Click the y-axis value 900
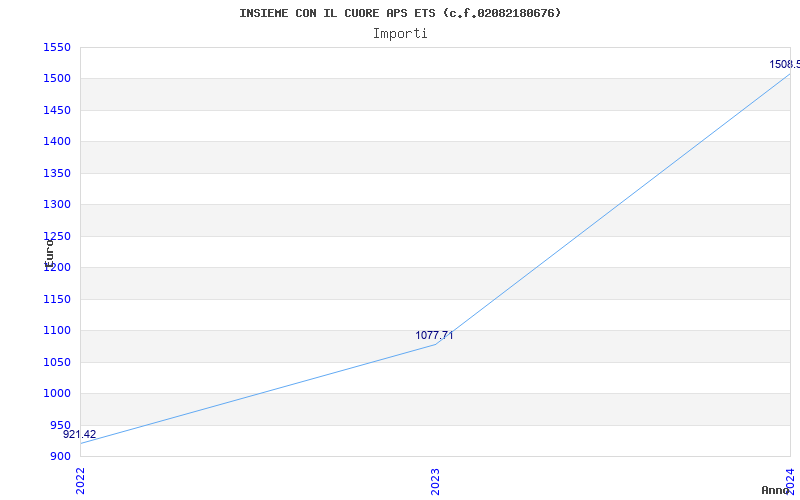The image size is (800, 500). pyautogui.click(x=60, y=456)
